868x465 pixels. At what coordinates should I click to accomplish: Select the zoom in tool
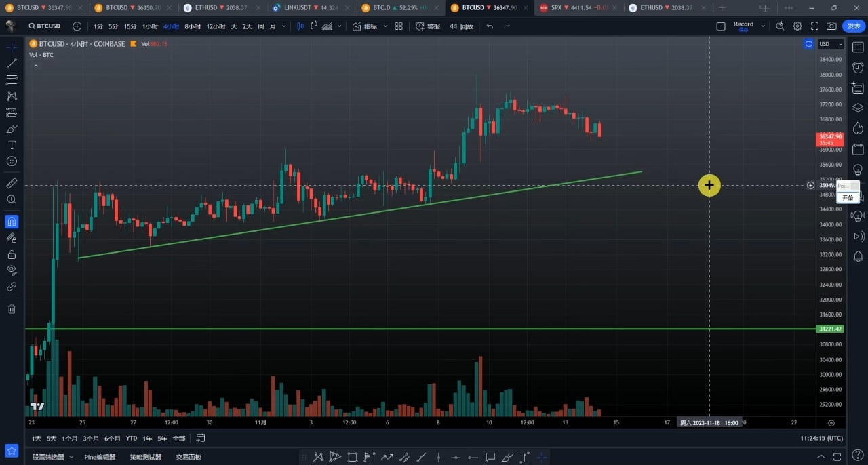12,199
